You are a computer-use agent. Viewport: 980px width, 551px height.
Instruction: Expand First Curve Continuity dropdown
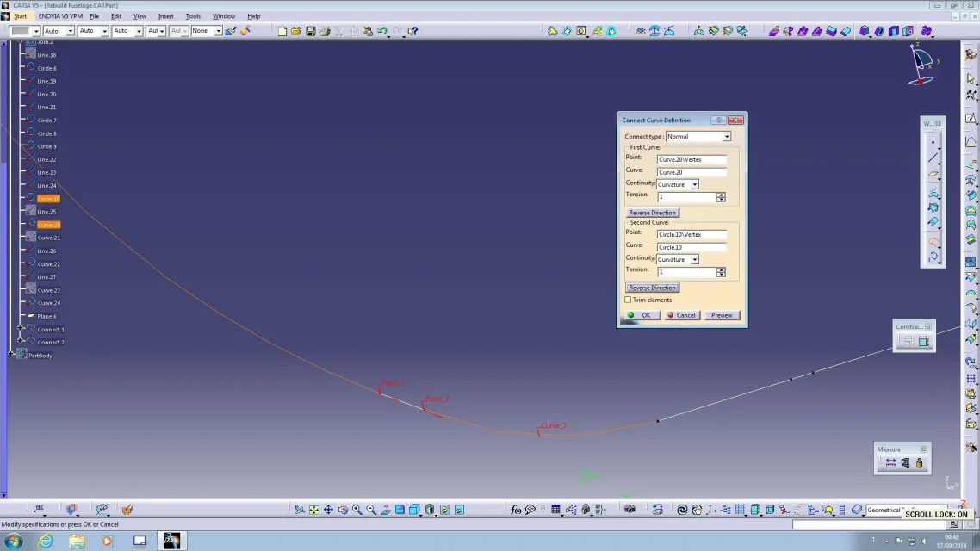(694, 184)
